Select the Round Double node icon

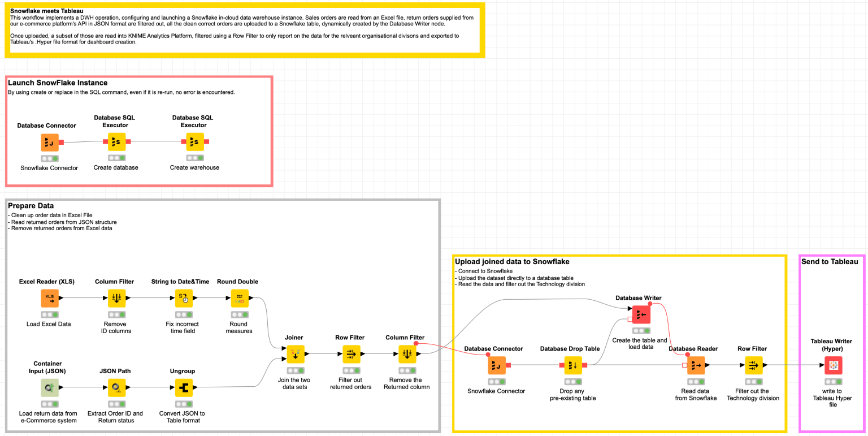click(240, 298)
